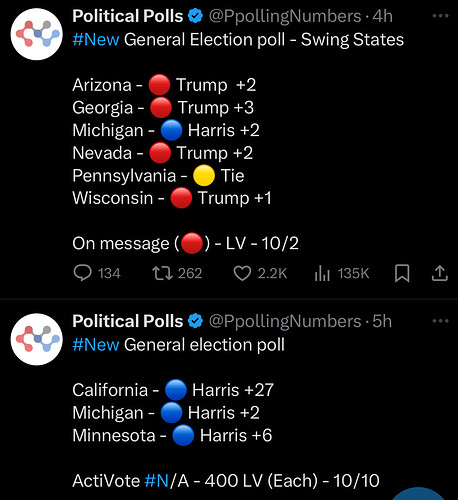
Task: Bookmark the Swing States poll tweet
Action: pos(402,273)
